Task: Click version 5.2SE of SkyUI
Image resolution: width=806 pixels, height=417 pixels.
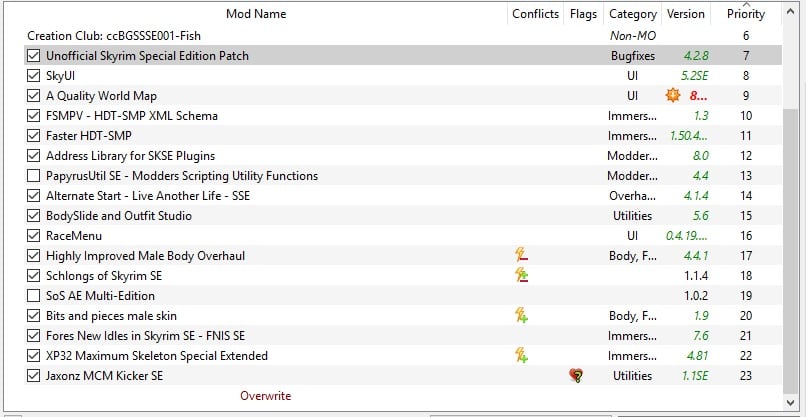Action: pyautogui.click(x=694, y=76)
